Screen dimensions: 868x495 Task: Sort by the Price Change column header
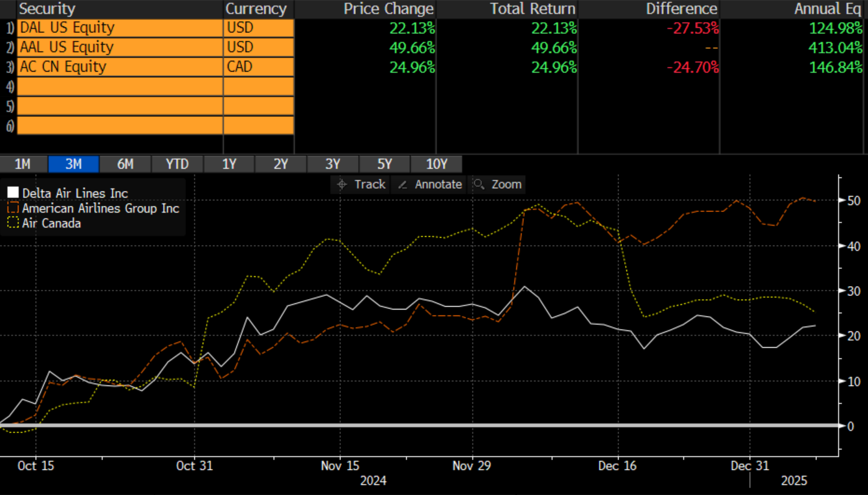tap(388, 9)
